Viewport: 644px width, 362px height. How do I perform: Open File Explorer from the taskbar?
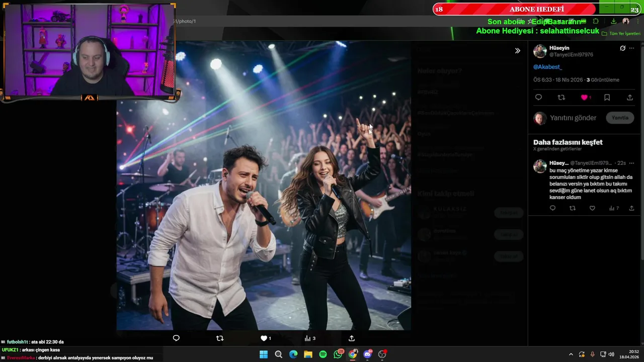(308, 354)
